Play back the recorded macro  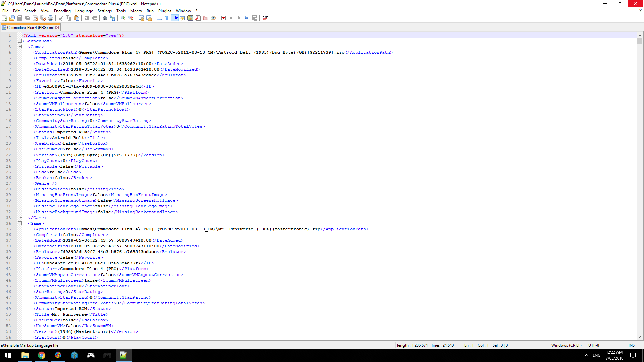(239, 18)
